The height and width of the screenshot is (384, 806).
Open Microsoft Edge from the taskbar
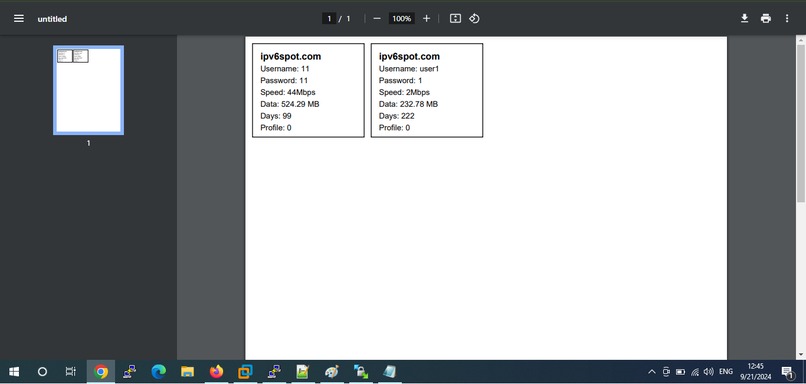[158, 371]
